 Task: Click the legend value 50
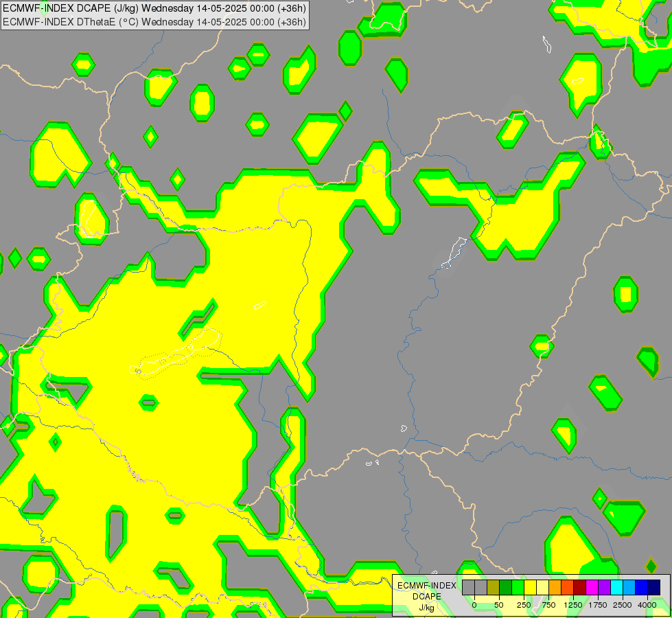[x=499, y=605]
